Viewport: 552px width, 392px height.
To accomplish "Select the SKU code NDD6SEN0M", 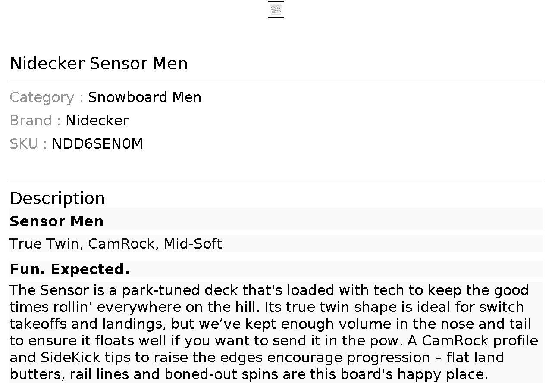I will point(97,144).
